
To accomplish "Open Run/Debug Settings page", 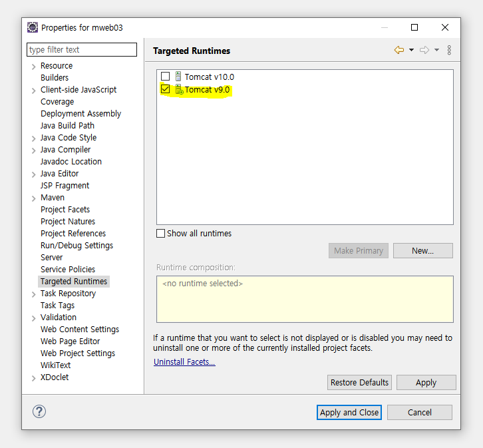I will pos(77,246).
